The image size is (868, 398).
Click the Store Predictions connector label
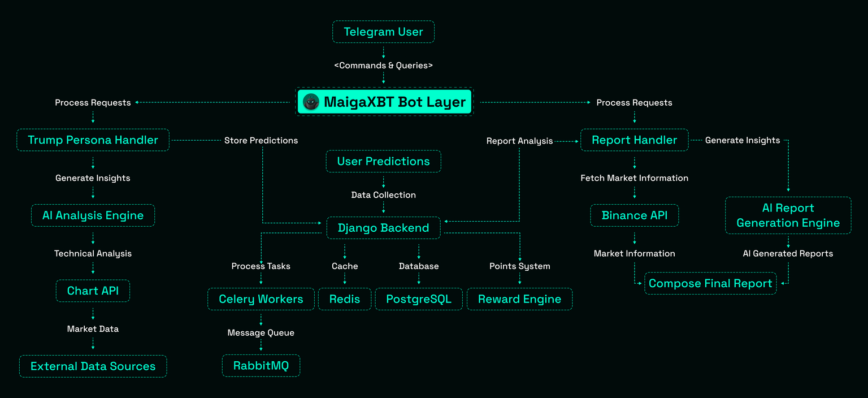click(x=261, y=140)
